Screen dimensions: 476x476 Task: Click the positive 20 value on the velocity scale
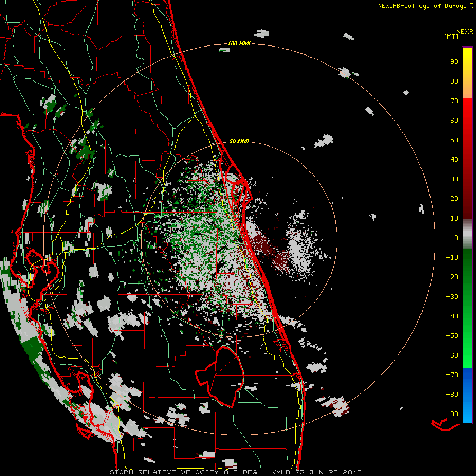(454, 198)
